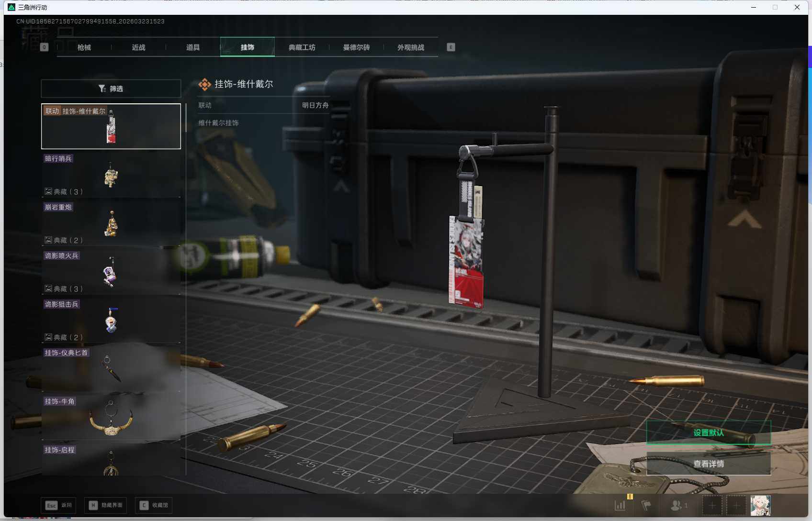Open 查看详情 for this charm

pyautogui.click(x=709, y=464)
